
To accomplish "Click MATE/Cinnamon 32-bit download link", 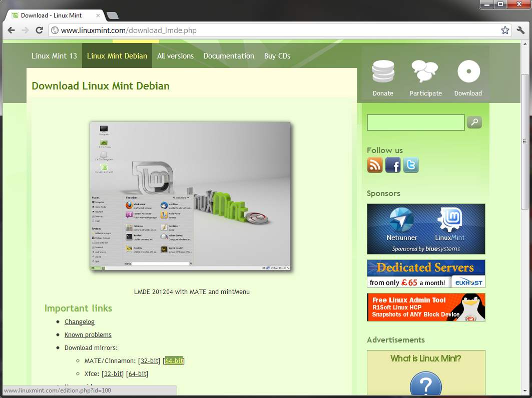I will 149,360.
